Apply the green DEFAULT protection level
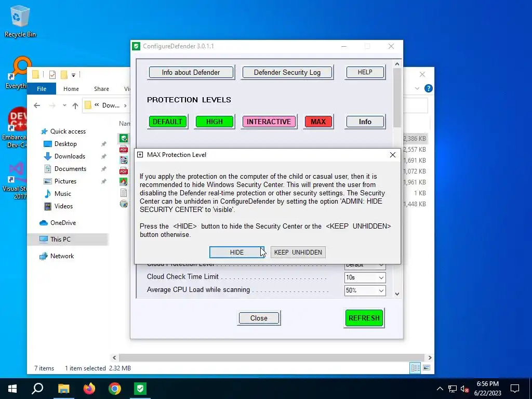532x399 pixels. pos(168,122)
